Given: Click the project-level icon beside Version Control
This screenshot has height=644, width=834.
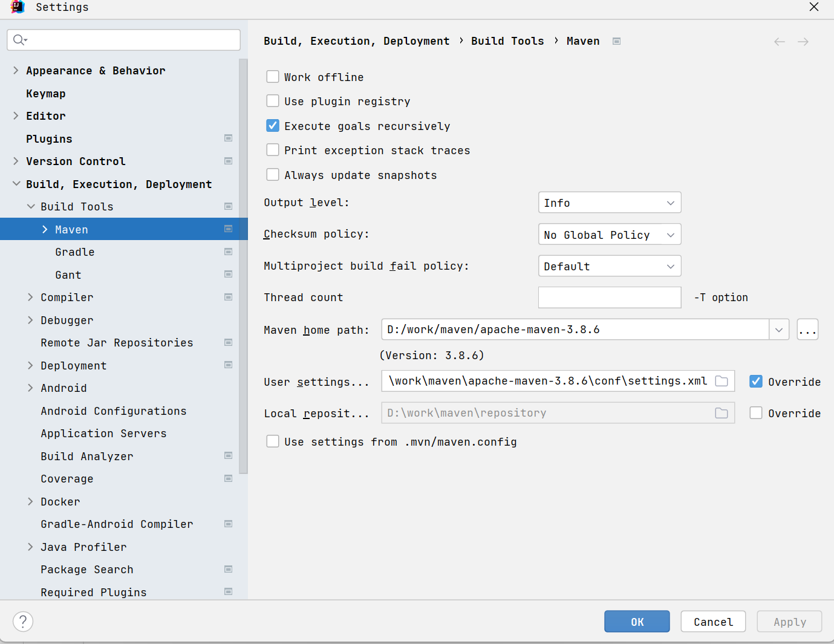Looking at the screenshot, I should (228, 161).
